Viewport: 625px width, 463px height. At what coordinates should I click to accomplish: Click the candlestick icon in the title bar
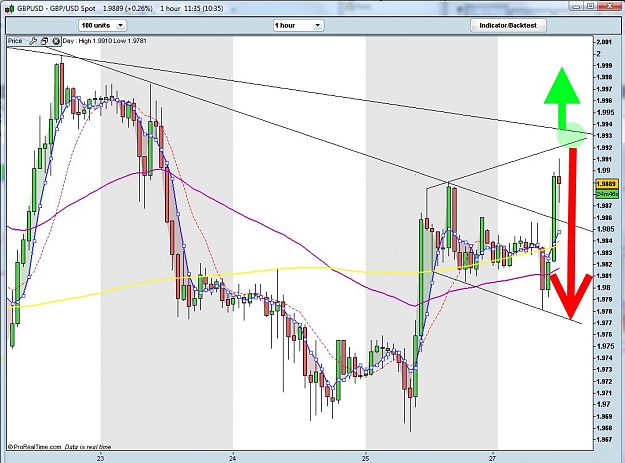(x=9, y=8)
